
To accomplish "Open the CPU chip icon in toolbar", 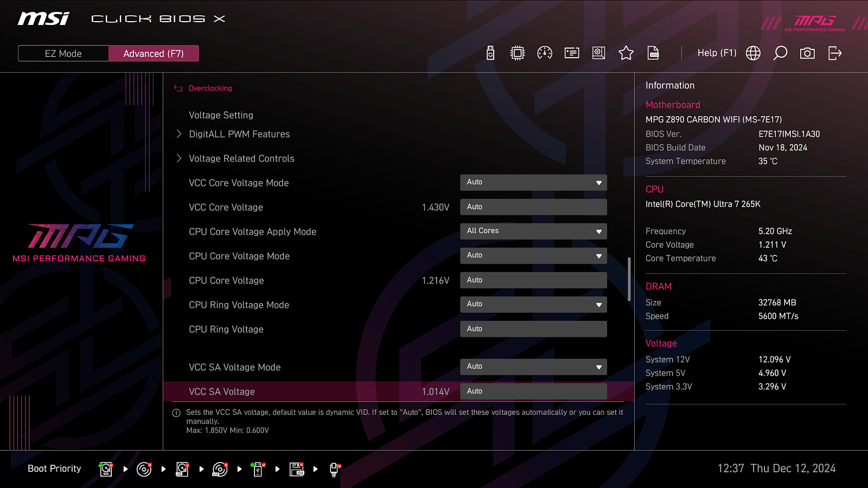I will [x=518, y=53].
